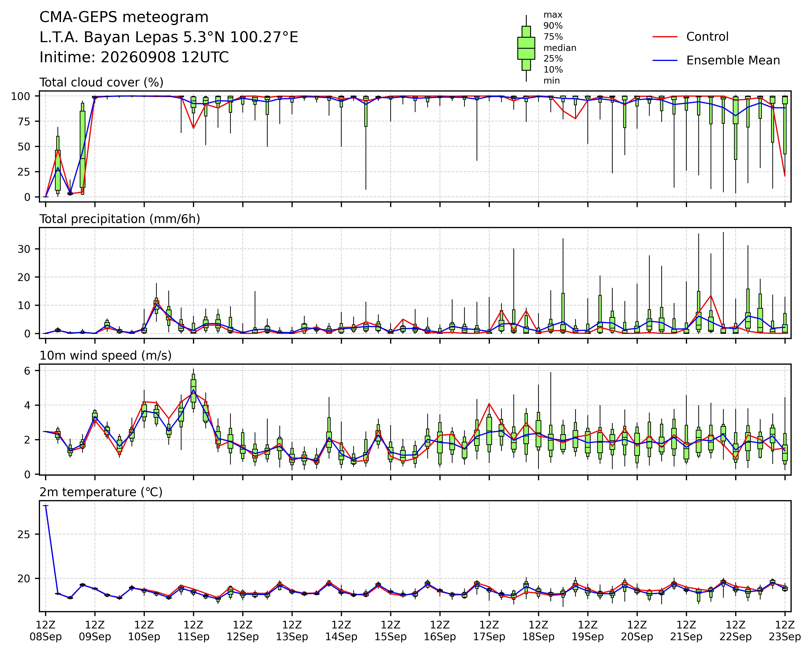Viewport: 812px width, 653px height.
Task: Click the red Control legend line
Action: [665, 37]
